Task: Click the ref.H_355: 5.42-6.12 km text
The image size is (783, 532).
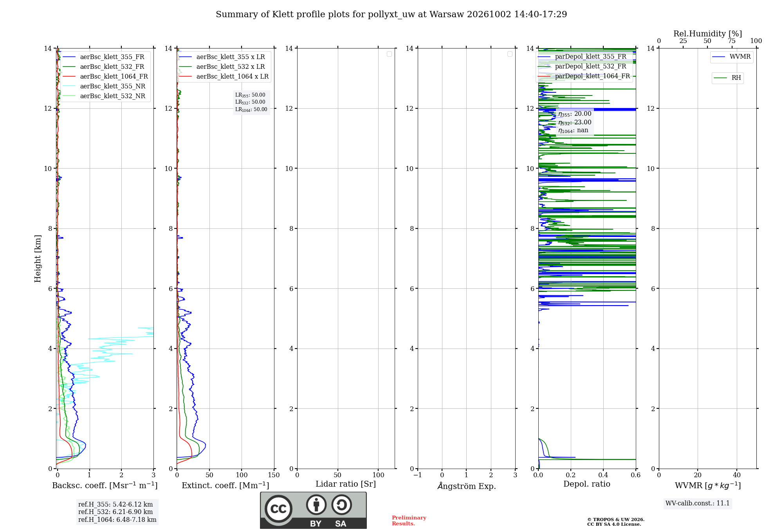Action: [115, 504]
